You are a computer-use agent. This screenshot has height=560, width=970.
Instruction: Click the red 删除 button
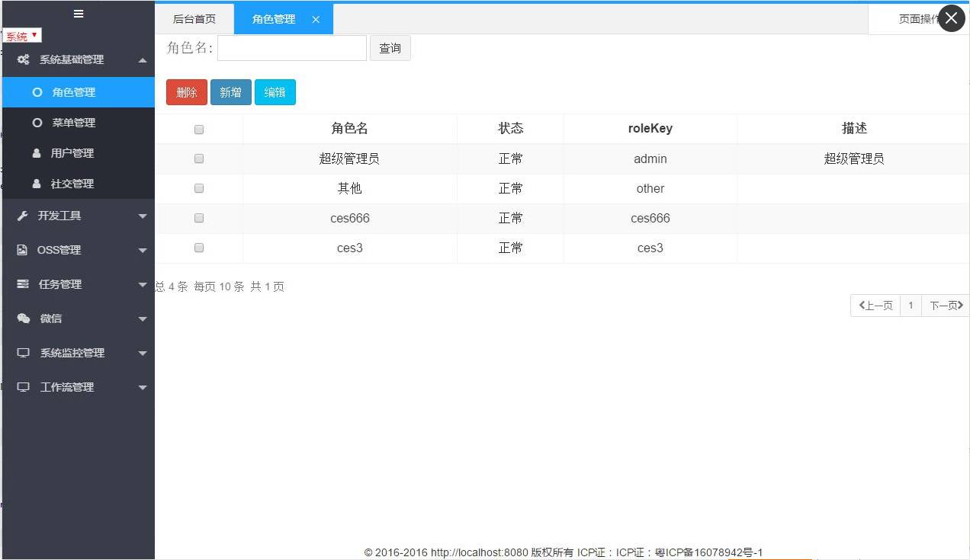click(187, 92)
